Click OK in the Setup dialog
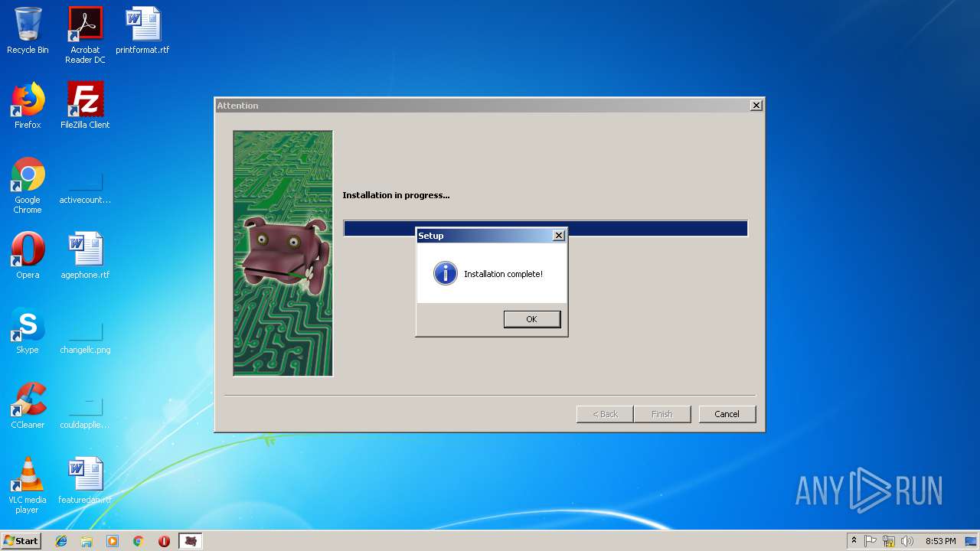This screenshot has width=980, height=551. pyautogui.click(x=532, y=319)
